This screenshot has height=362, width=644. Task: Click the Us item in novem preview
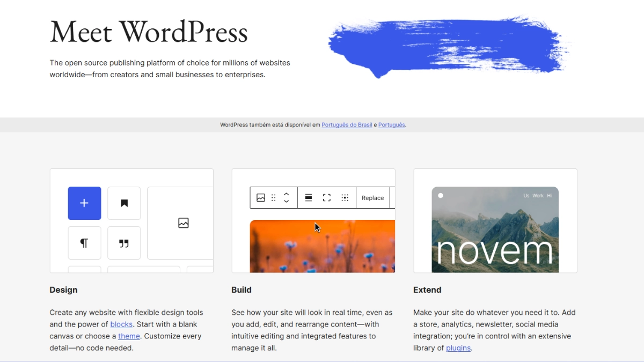click(526, 196)
